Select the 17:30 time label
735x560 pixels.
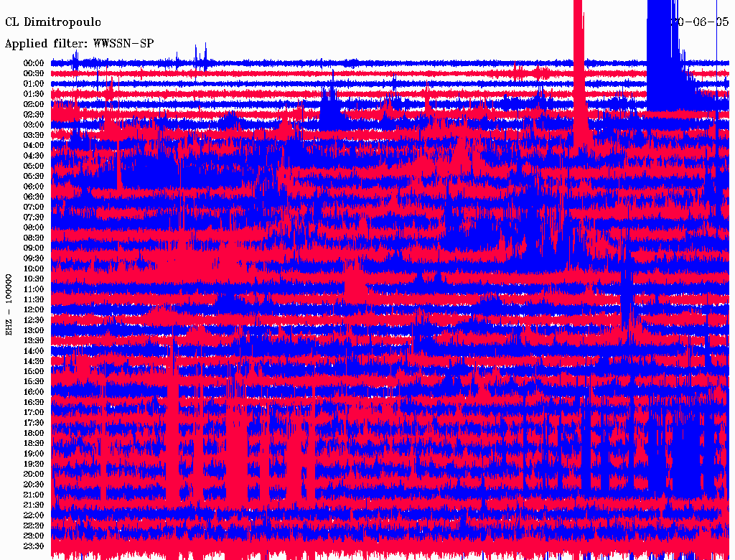[x=34, y=423]
